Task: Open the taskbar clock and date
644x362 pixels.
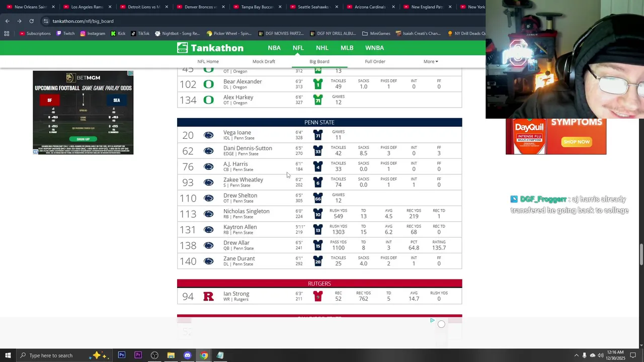Action: [616, 355]
